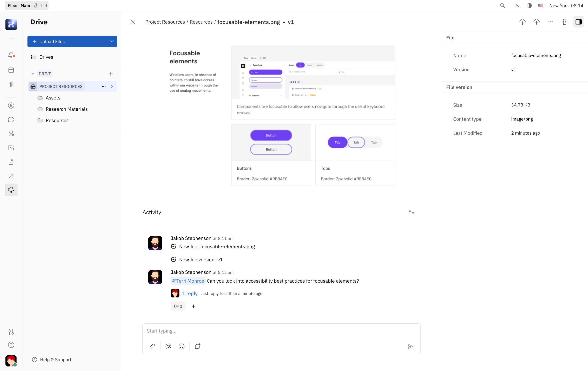Select the Assets folder tree item
The image size is (588, 371).
coord(53,98)
